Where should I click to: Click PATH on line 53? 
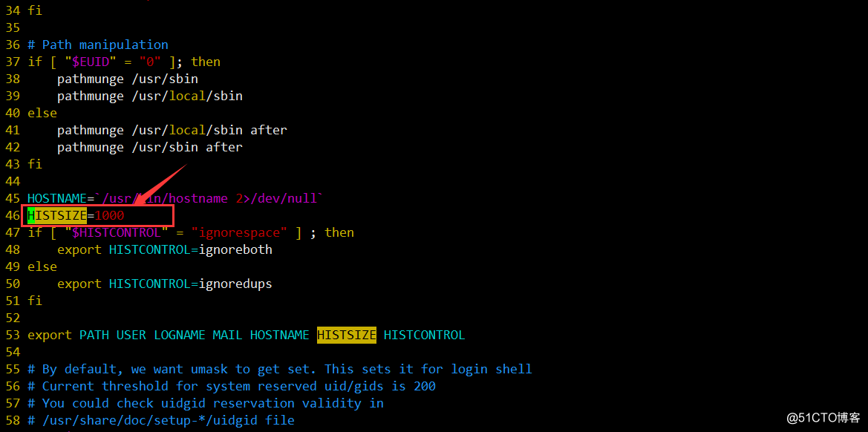click(94, 335)
